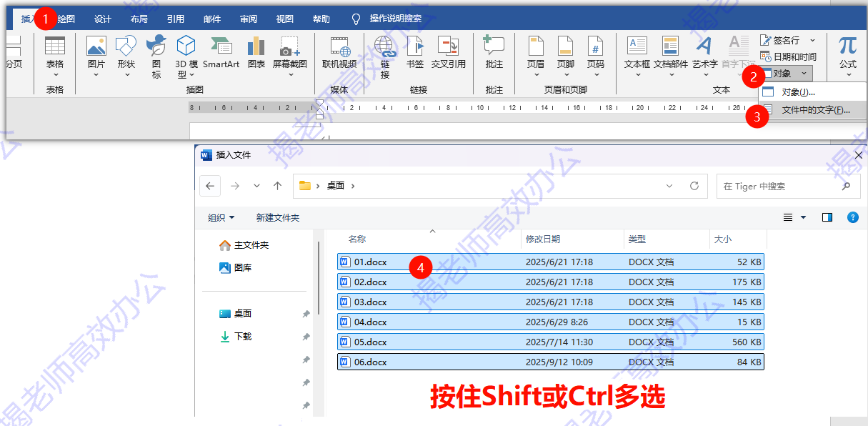This screenshot has height=426, width=868.
Task: Go up one folder level in dialog
Action: point(277,186)
